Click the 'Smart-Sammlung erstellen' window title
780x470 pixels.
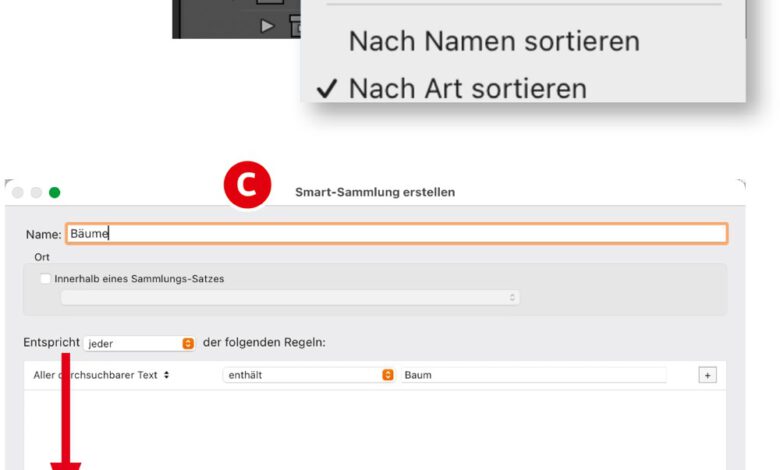[375, 192]
